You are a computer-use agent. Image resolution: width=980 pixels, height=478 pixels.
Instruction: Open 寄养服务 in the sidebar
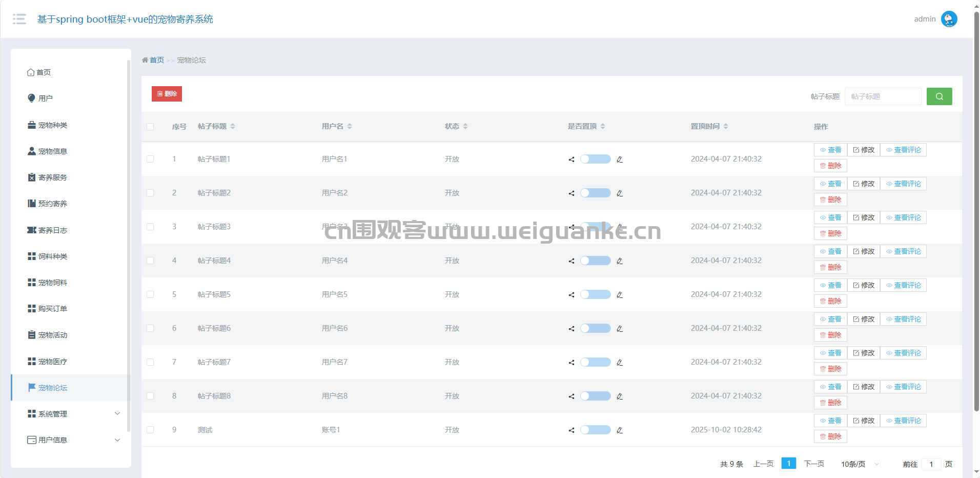pyautogui.click(x=52, y=177)
